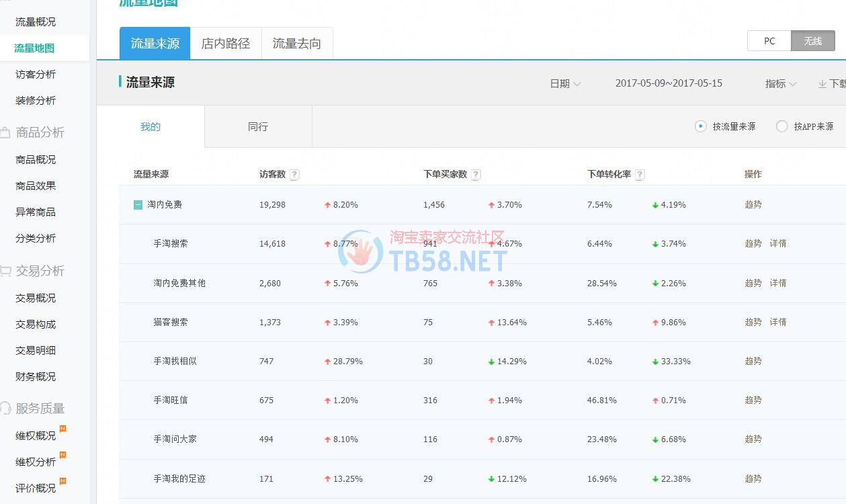Select the 无线 view button
Image resolution: width=846 pixels, height=504 pixels.
pos(813,41)
